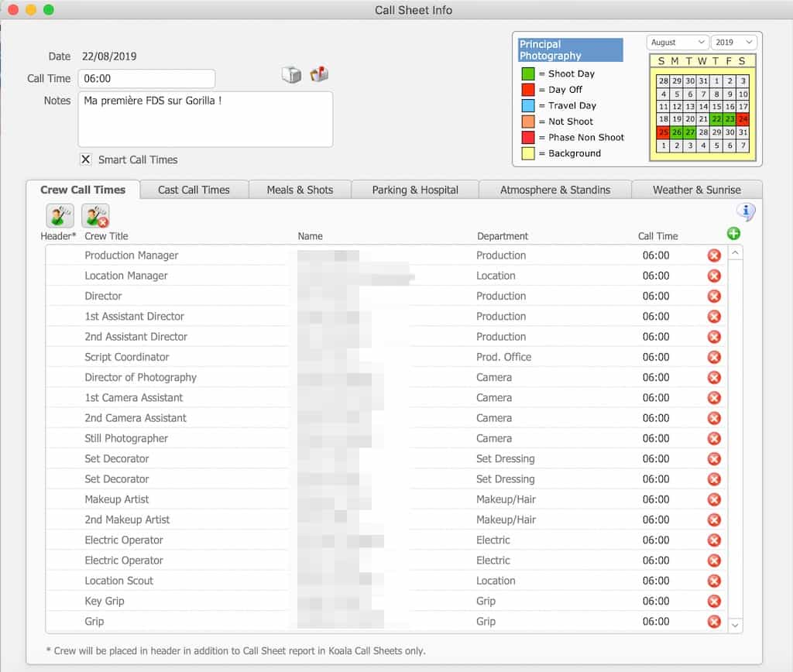This screenshot has height=672, width=793.
Task: Click the crew list scroll down arrow
Action: (x=735, y=625)
